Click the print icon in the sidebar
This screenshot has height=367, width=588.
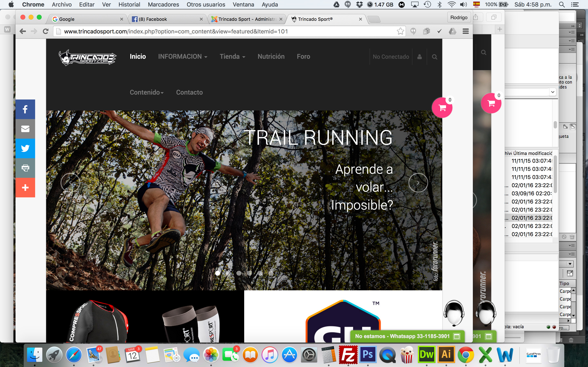tap(25, 168)
